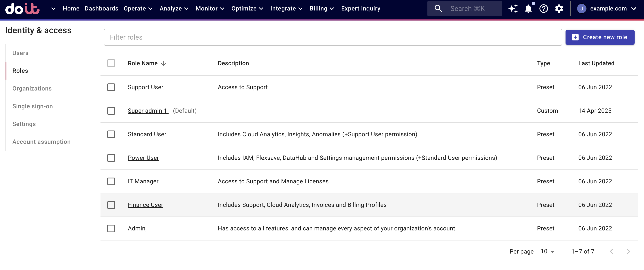Click the Role Name sort arrow
644x270 pixels.
(164, 63)
